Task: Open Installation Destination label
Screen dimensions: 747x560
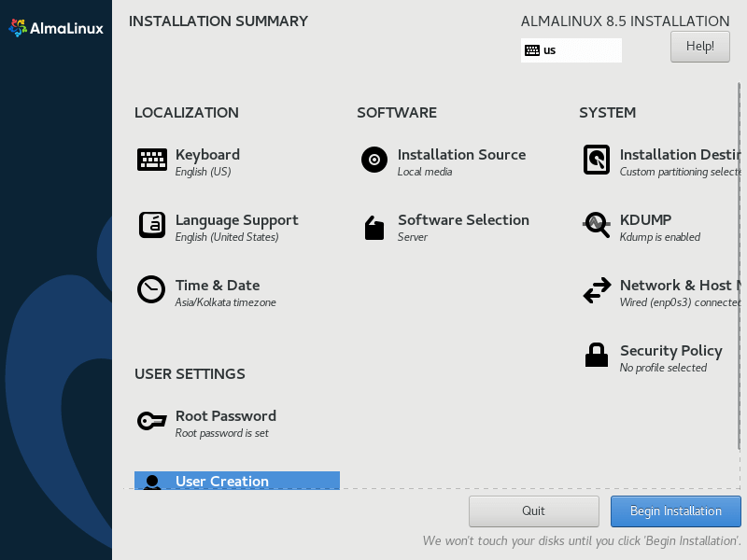Action: [x=681, y=155]
